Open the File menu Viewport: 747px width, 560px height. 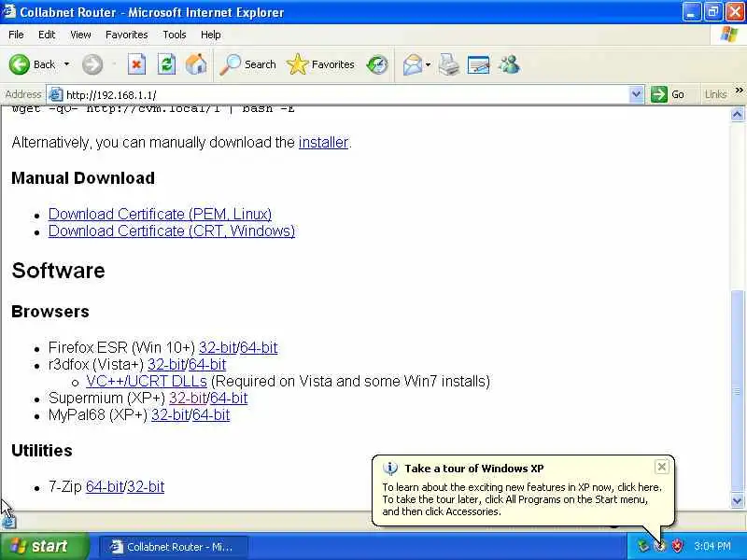tap(16, 35)
